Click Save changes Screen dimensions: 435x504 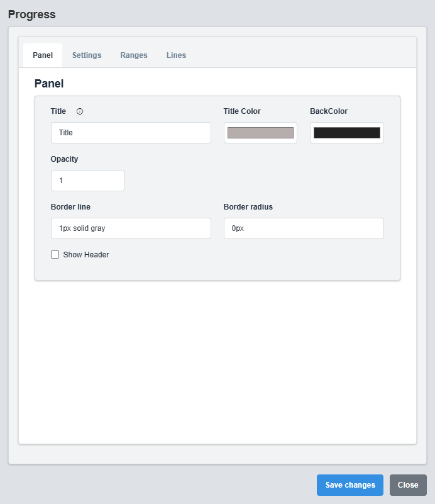pos(350,484)
